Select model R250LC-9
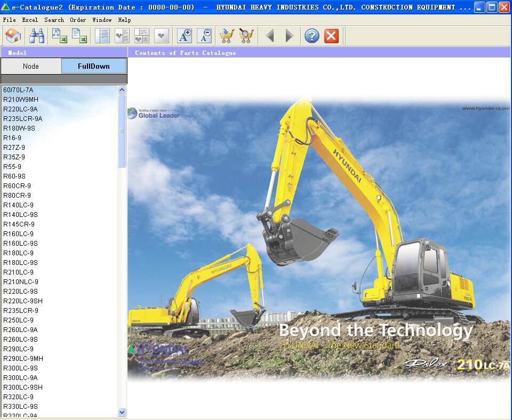Viewport: 512px width, 420px height. point(18,320)
